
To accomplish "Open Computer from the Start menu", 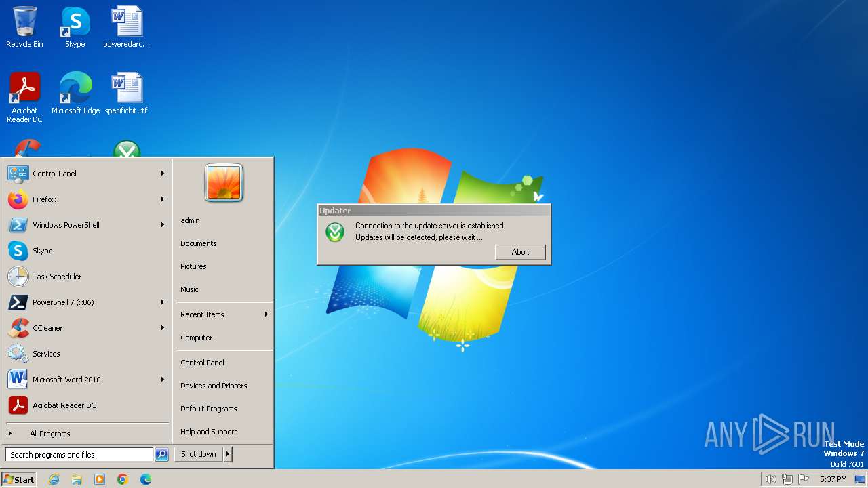I will click(x=224, y=338).
